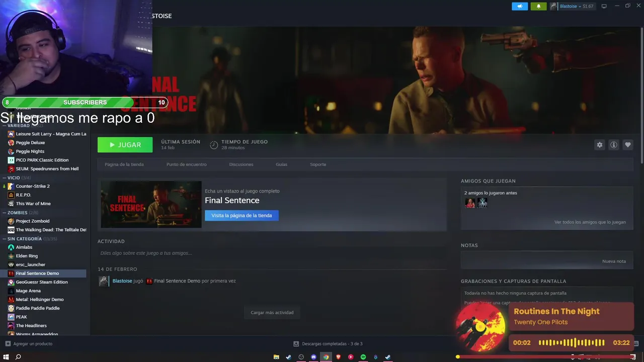Screen dimensions: 644x362
Task: Select PEAK icon in library
Action: [x=11, y=317]
